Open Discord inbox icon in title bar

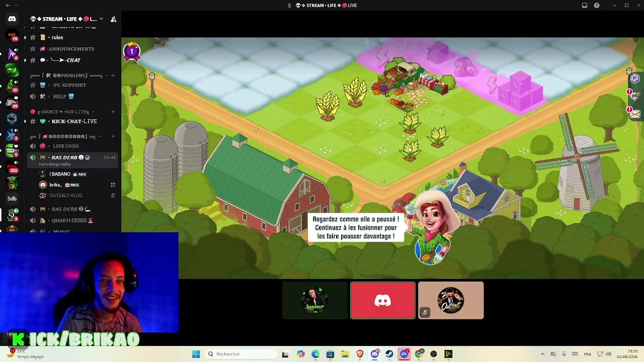[584, 6]
